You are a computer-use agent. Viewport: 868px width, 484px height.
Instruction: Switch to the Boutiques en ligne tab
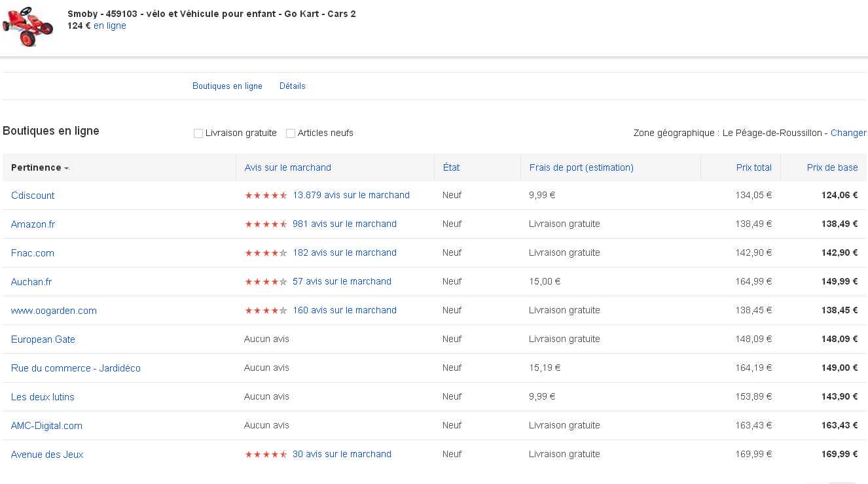tap(227, 86)
